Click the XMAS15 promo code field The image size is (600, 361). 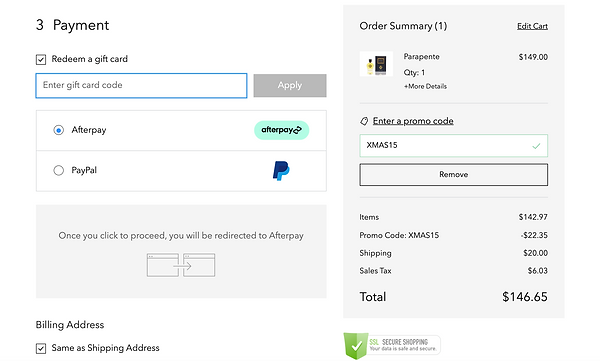click(453, 145)
